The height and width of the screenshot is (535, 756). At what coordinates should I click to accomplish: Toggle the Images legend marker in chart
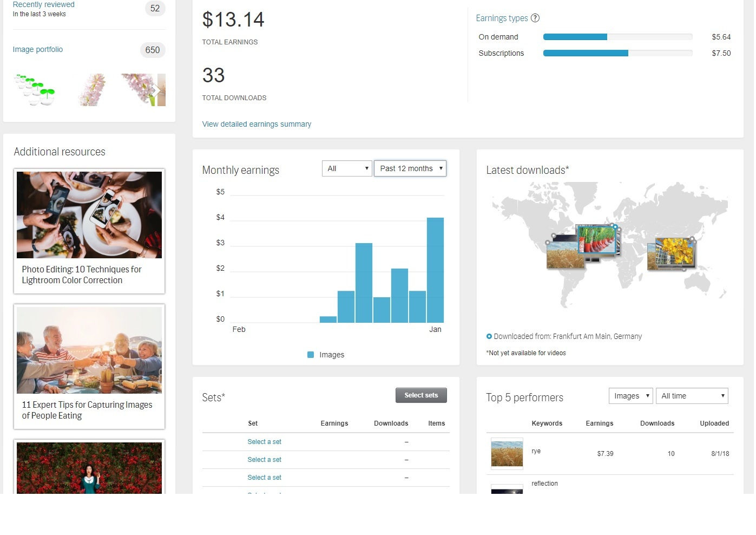pyautogui.click(x=311, y=355)
